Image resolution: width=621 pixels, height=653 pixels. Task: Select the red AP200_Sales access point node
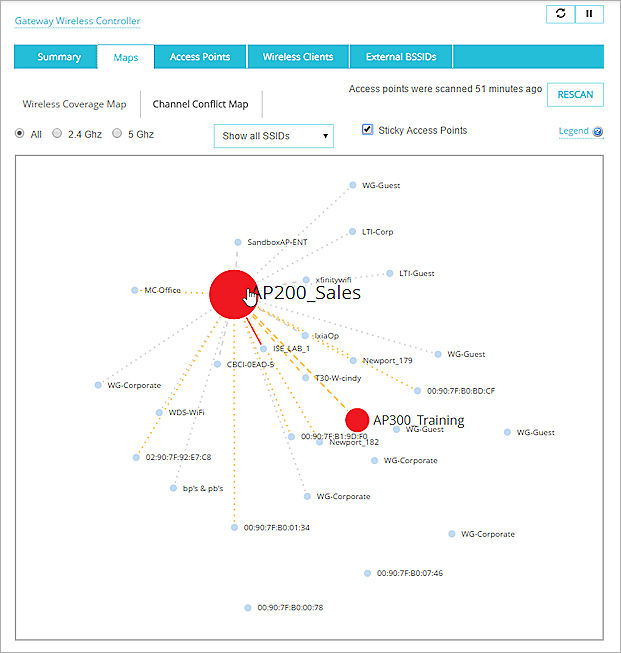tap(232, 294)
